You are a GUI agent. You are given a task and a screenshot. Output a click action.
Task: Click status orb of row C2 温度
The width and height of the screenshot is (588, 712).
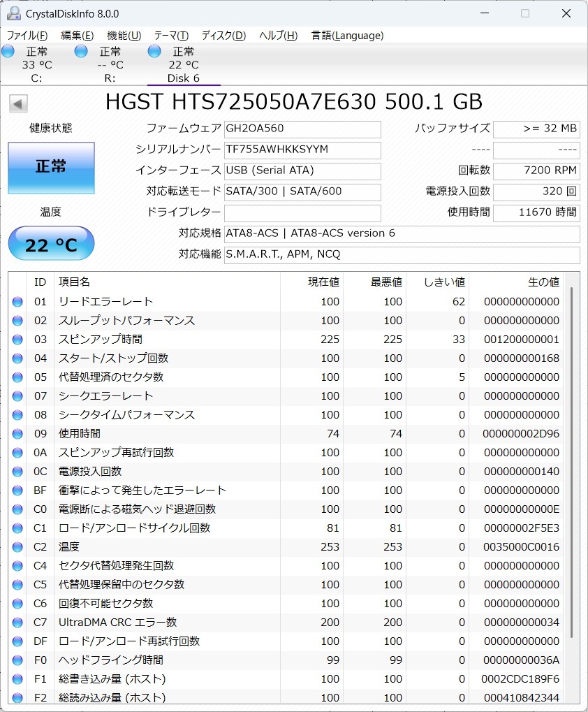17,546
